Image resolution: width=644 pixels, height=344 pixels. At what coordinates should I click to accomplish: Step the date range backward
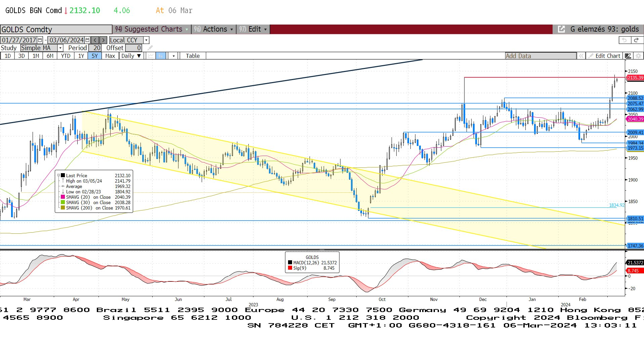pyautogui.click(x=95, y=40)
